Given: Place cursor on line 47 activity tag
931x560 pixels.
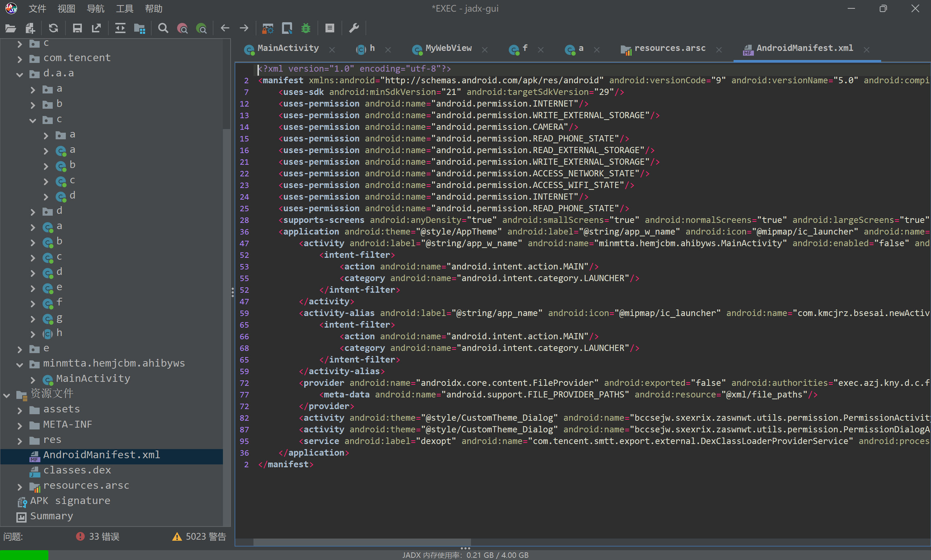Looking at the screenshot, I should [324, 243].
